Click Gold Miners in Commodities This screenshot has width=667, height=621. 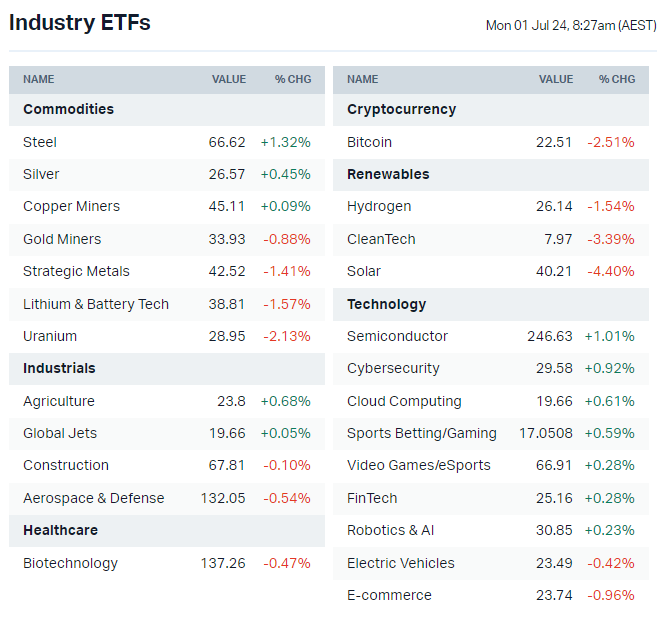point(62,239)
